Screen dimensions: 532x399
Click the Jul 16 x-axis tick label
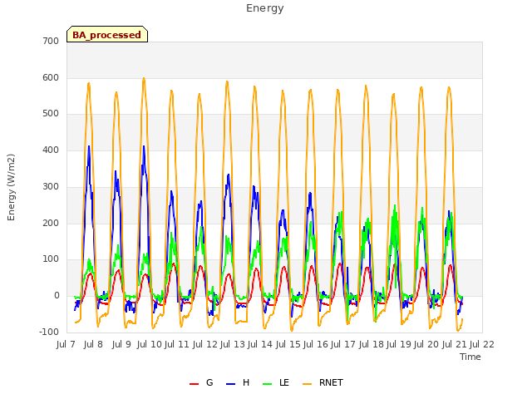point(316,345)
